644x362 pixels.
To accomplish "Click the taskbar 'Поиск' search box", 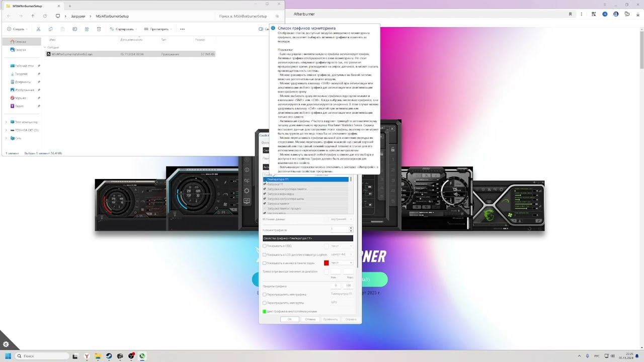I will [42, 356].
